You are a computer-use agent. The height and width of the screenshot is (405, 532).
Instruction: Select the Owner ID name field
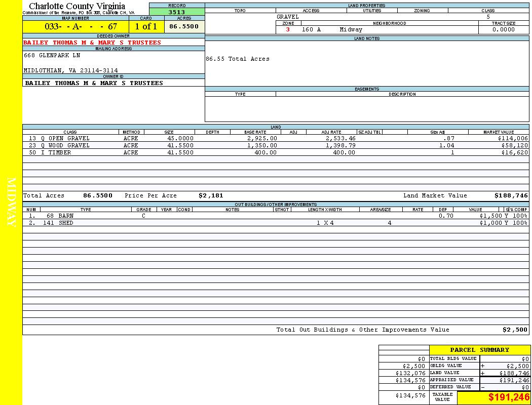94,83
